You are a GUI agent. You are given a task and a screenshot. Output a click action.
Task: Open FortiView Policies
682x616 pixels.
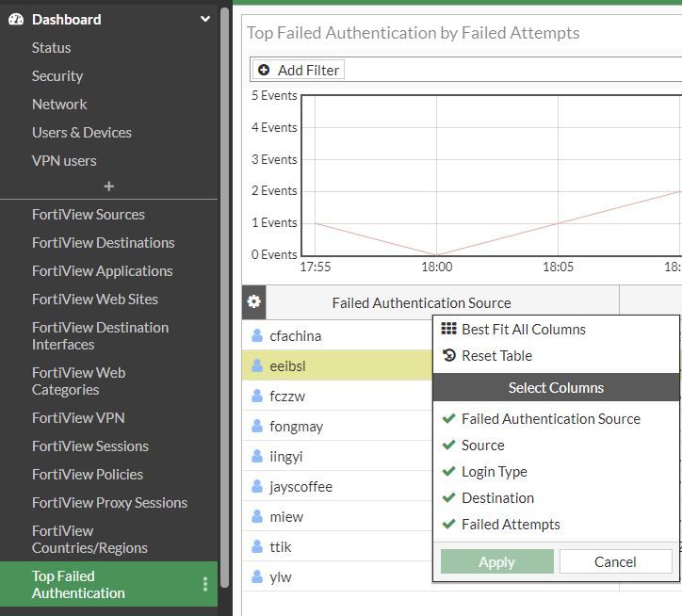88,475
